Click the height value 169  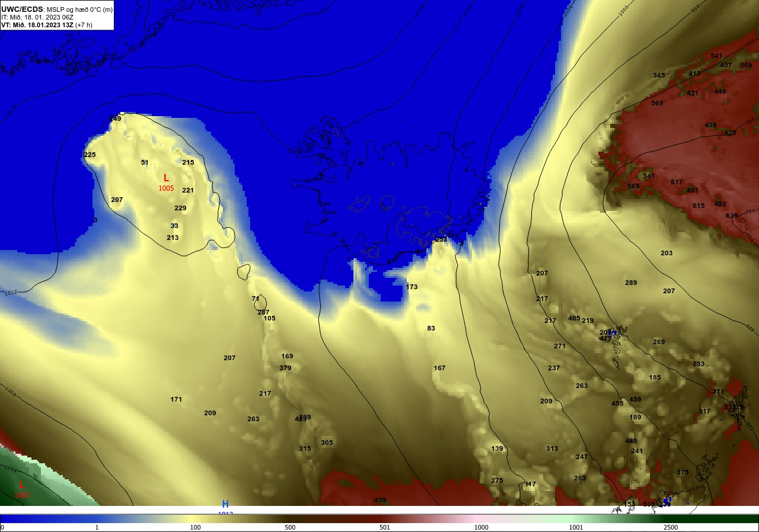[287, 356]
